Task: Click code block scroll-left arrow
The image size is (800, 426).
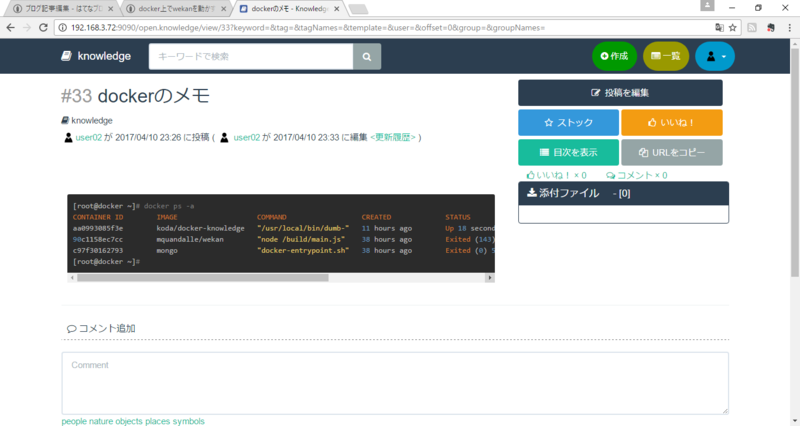Action: click(x=72, y=278)
